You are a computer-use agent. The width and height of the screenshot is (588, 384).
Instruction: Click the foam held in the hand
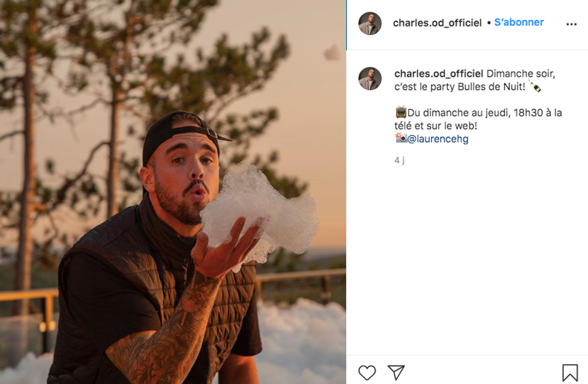[259, 212]
